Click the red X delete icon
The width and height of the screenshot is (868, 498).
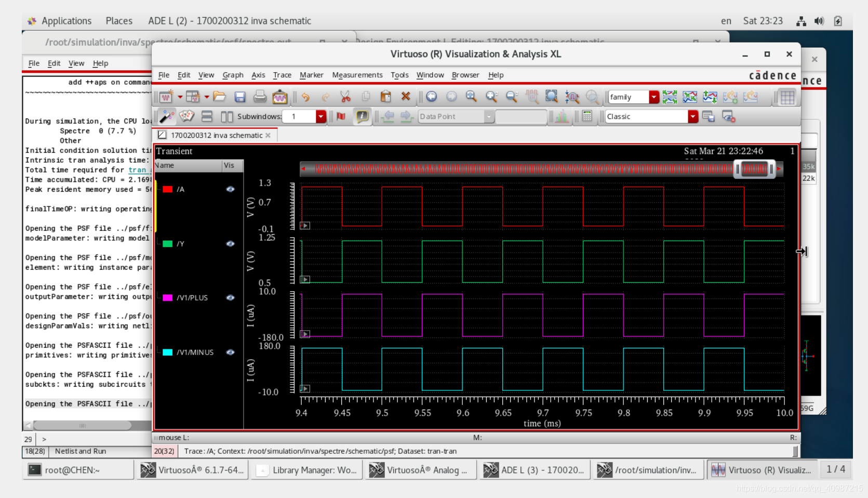click(406, 97)
